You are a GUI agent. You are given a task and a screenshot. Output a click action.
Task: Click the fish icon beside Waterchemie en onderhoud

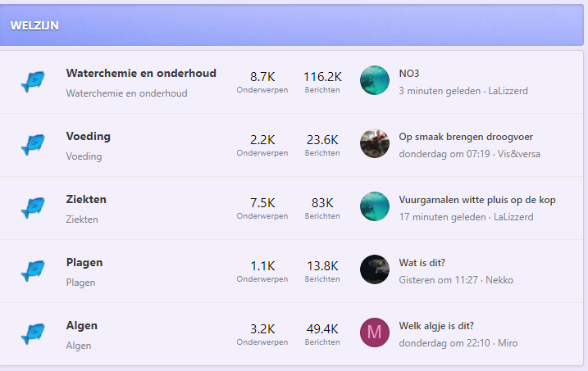[x=33, y=81]
